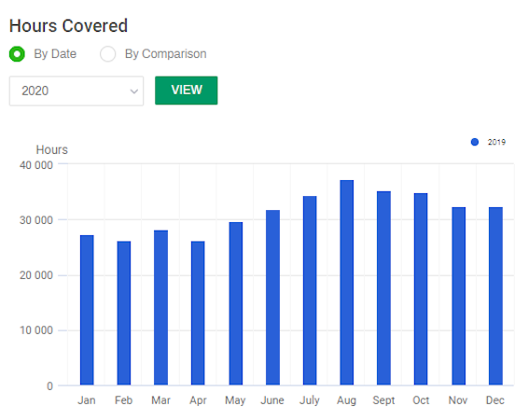The width and height of the screenshot is (528, 420).
Task: Click the 2019 legend label
Action: (x=496, y=142)
